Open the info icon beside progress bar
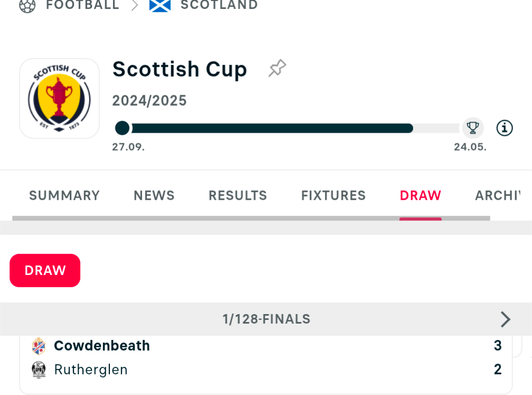532x395 pixels. point(505,128)
